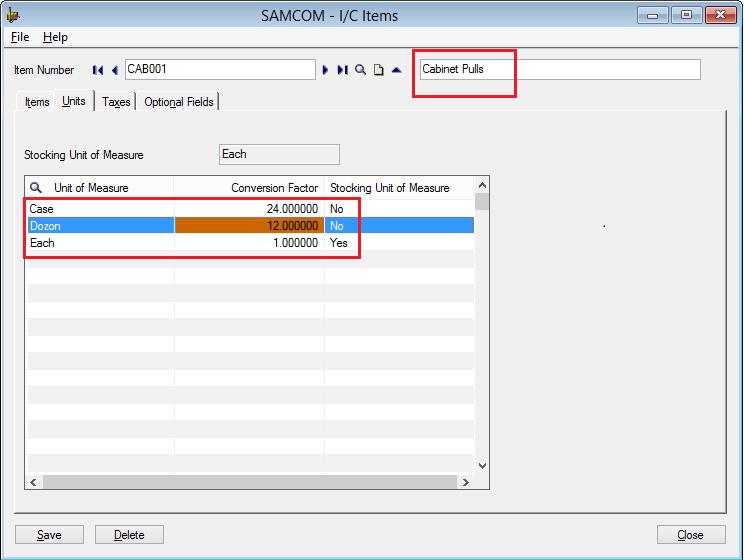
Task: Open the File menu
Action: tap(20, 37)
